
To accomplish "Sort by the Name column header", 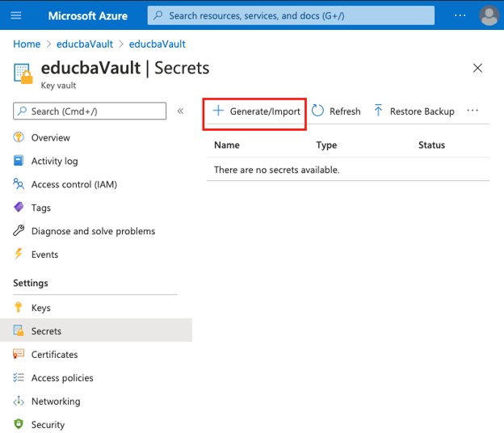I will [x=227, y=145].
